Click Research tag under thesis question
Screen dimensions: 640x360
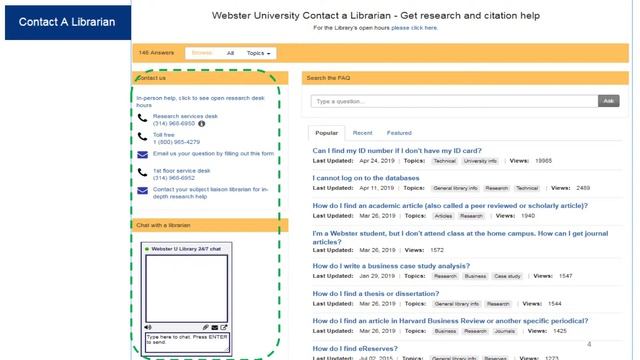pyautogui.click(x=498, y=304)
